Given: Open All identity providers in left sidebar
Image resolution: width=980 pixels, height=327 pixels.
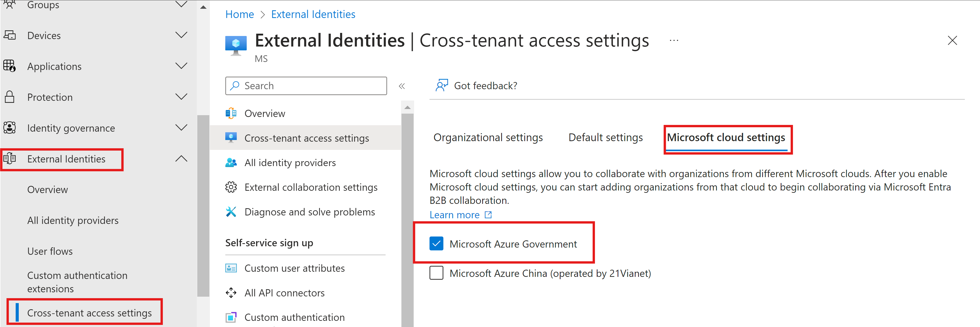Looking at the screenshot, I should tap(73, 220).
